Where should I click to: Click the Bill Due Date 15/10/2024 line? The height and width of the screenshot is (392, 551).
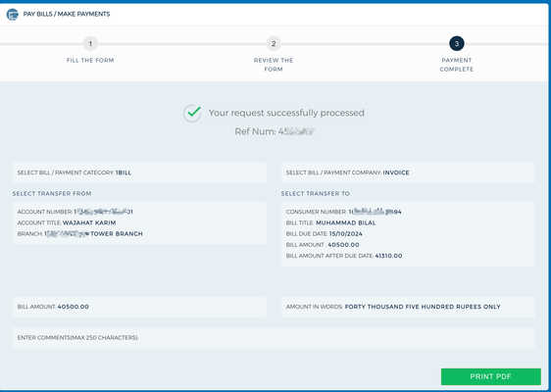pos(324,234)
